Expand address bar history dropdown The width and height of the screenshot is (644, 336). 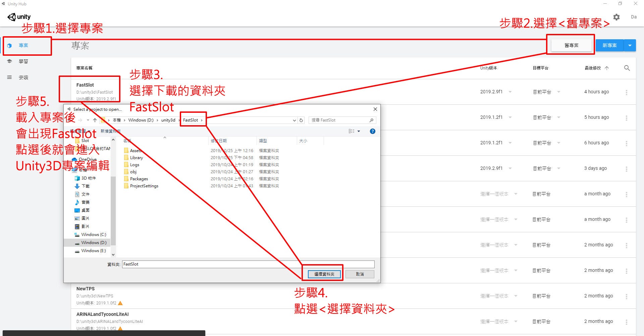click(x=294, y=120)
